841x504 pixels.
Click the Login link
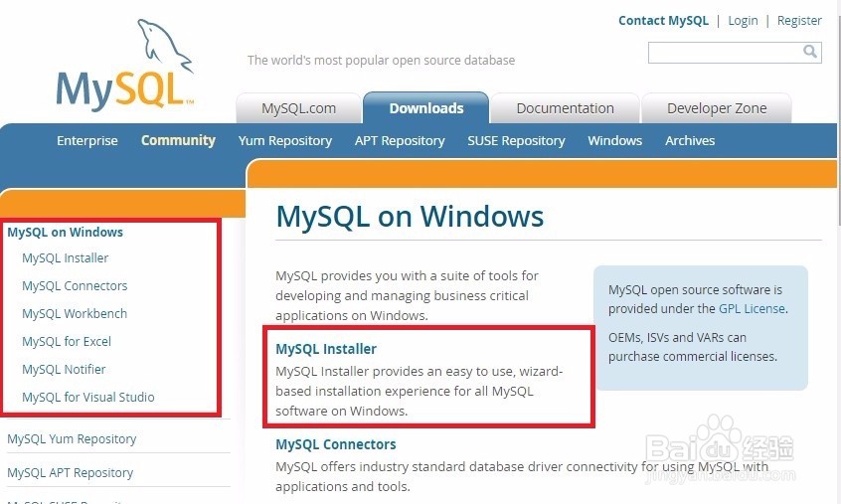pos(743,20)
